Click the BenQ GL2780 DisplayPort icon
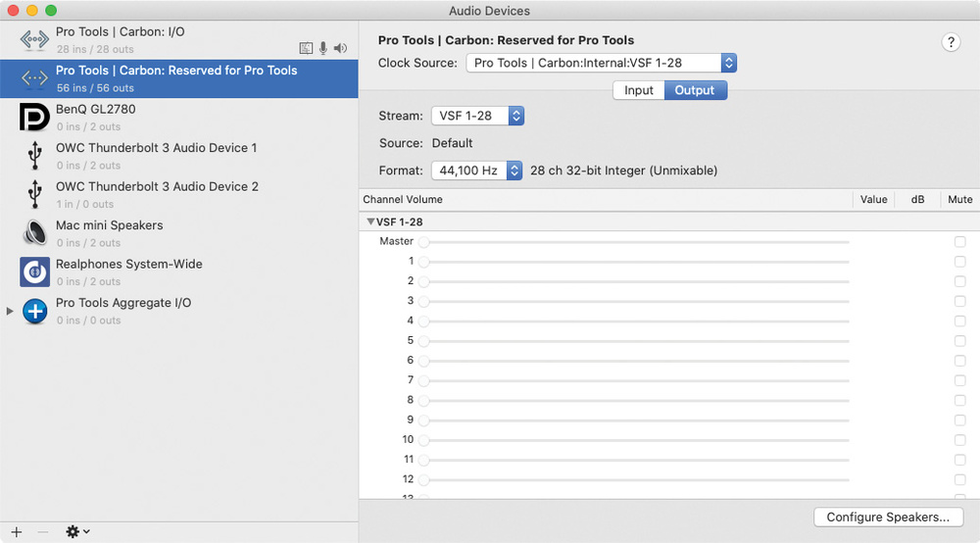This screenshot has width=980, height=543. click(34, 117)
